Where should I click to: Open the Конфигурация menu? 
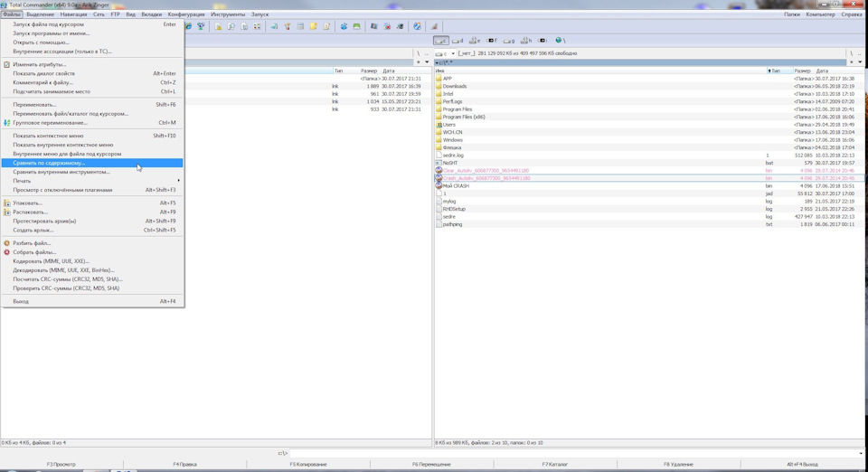tap(186, 14)
